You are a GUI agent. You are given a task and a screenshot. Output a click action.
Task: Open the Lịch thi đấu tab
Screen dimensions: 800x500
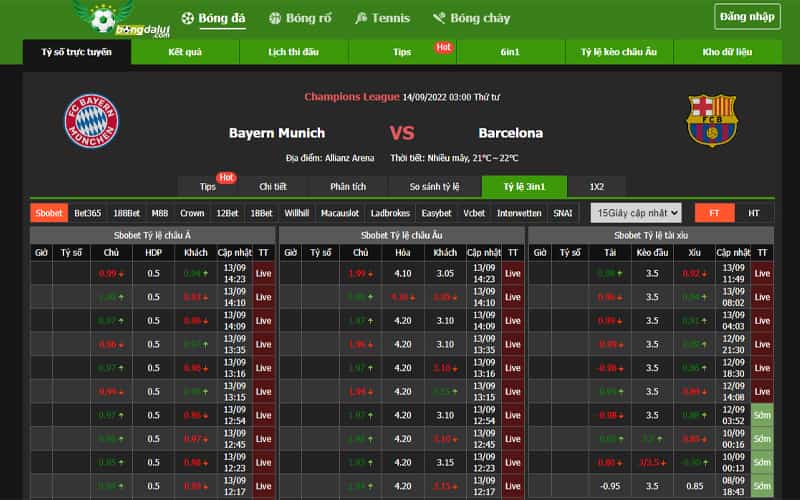294,52
